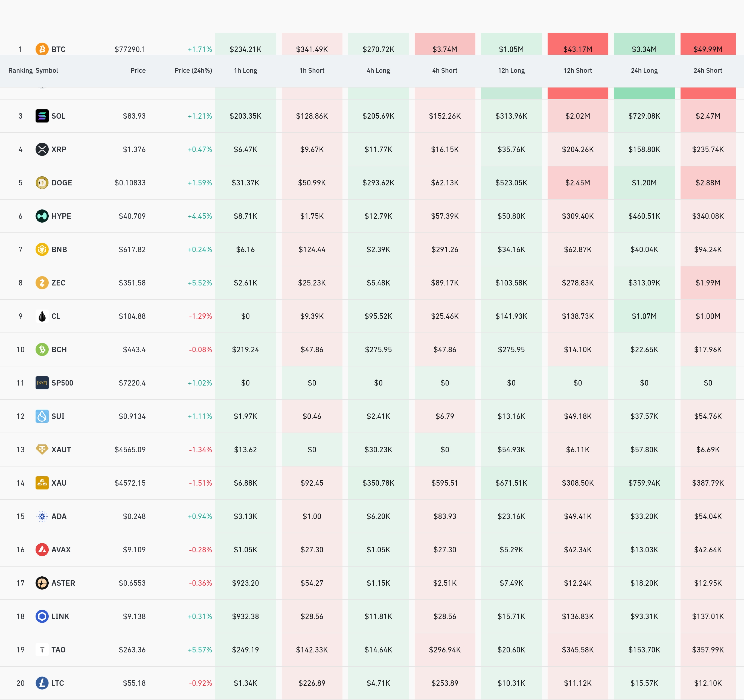This screenshot has width=744, height=700.
Task: Click LINK's 24h Short value $137.01K
Action: (x=708, y=616)
